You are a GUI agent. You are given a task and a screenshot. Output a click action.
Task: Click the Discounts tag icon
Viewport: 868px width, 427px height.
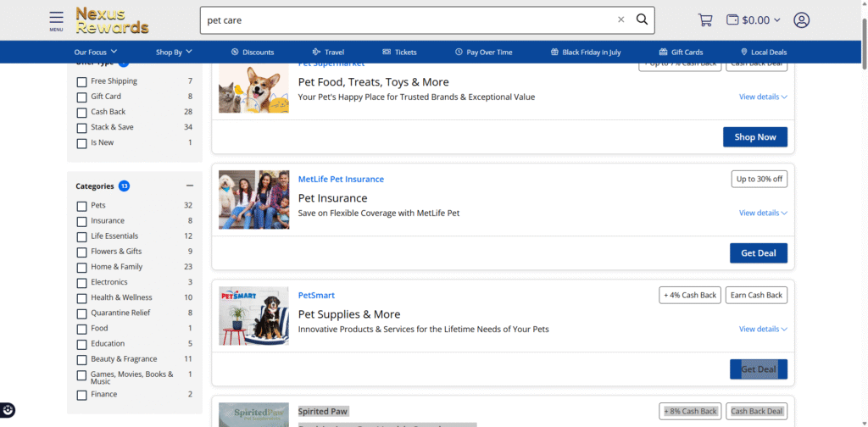point(235,52)
